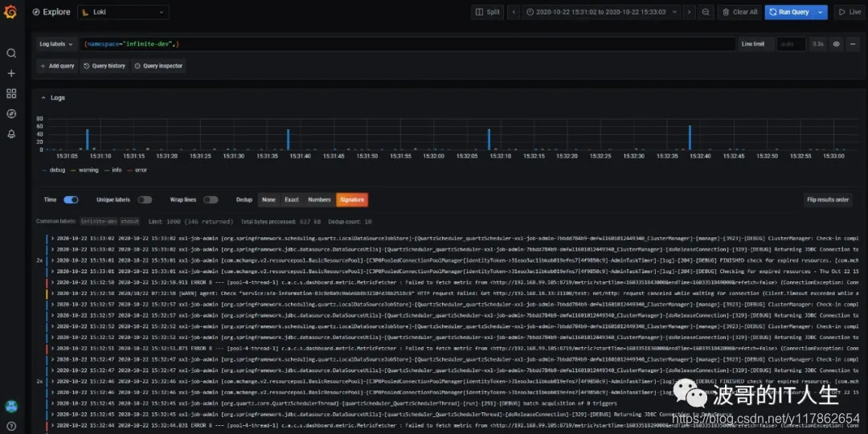Open the user avatar in sidebar
This screenshot has height=434, width=868.
click(11, 407)
